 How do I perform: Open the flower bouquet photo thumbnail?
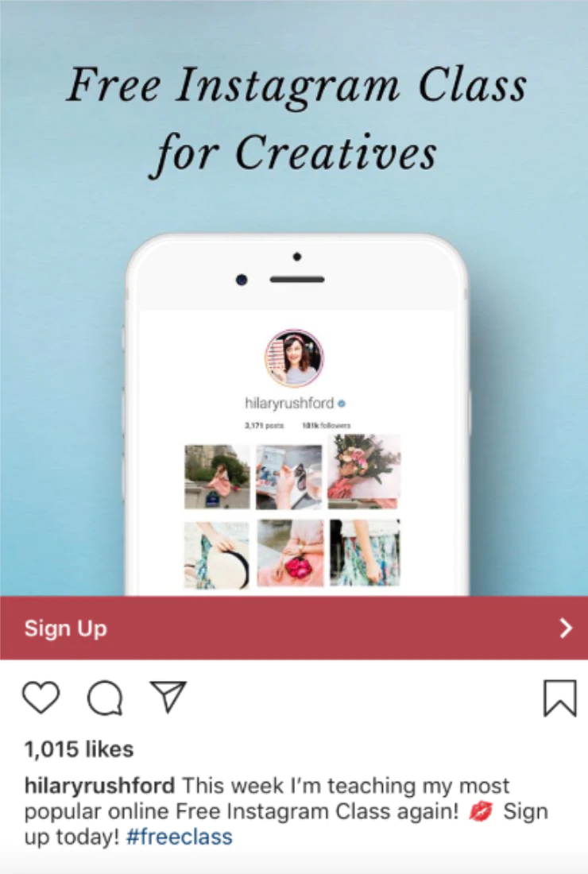point(364,471)
